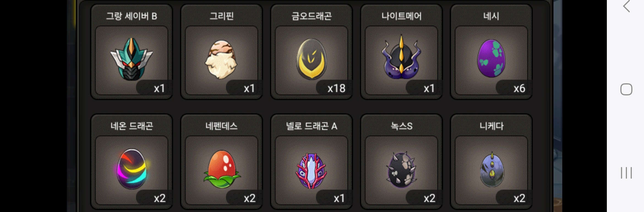Select the red 네펜데스 plant egg
The image size is (644, 212).
click(x=222, y=169)
